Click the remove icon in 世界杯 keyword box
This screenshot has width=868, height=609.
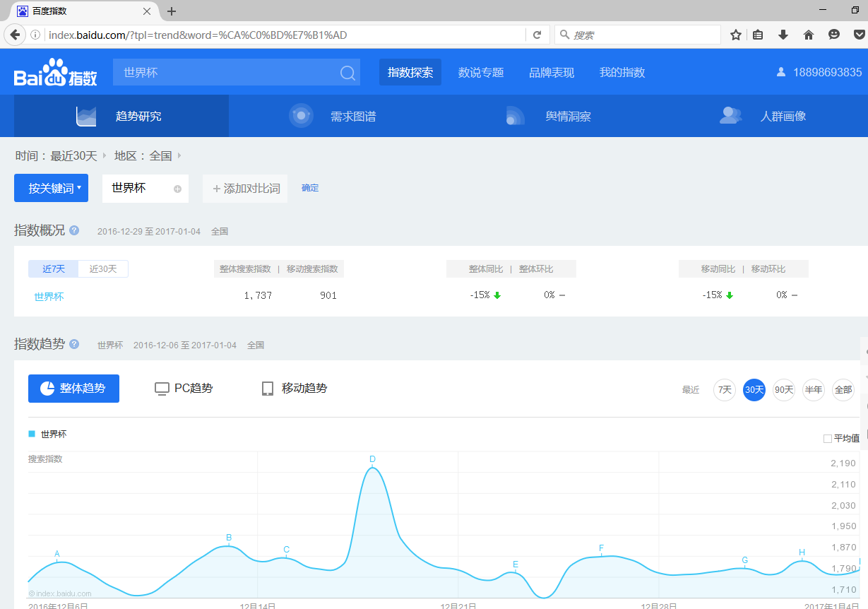177,189
